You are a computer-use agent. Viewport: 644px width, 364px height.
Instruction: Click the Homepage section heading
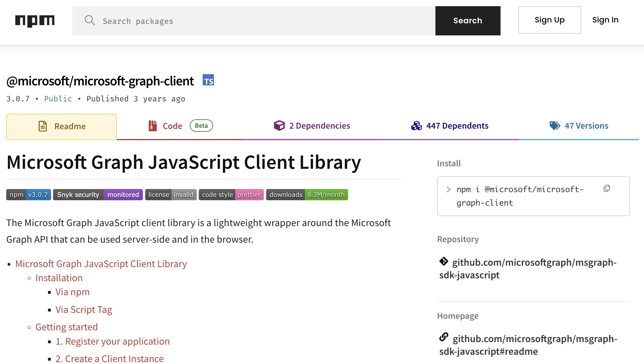[458, 316]
